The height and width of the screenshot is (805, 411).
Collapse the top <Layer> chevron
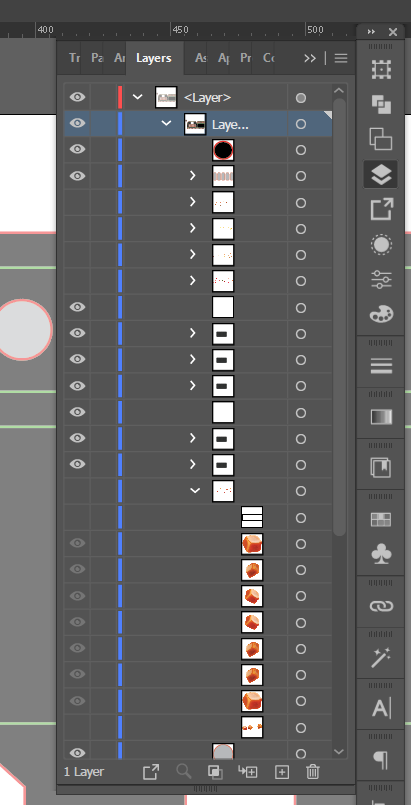click(137, 97)
